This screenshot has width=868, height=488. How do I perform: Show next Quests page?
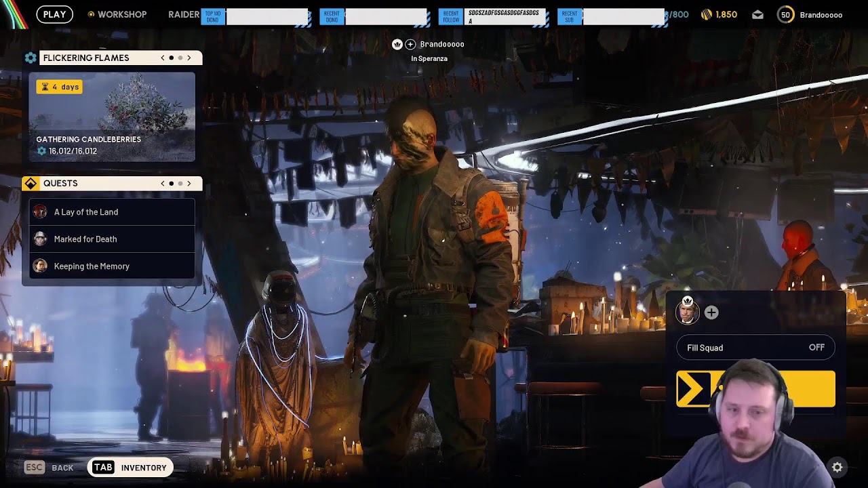pyautogui.click(x=189, y=184)
